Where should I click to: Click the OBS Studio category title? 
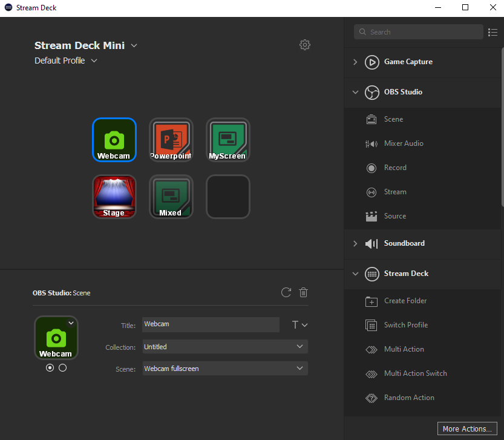403,92
